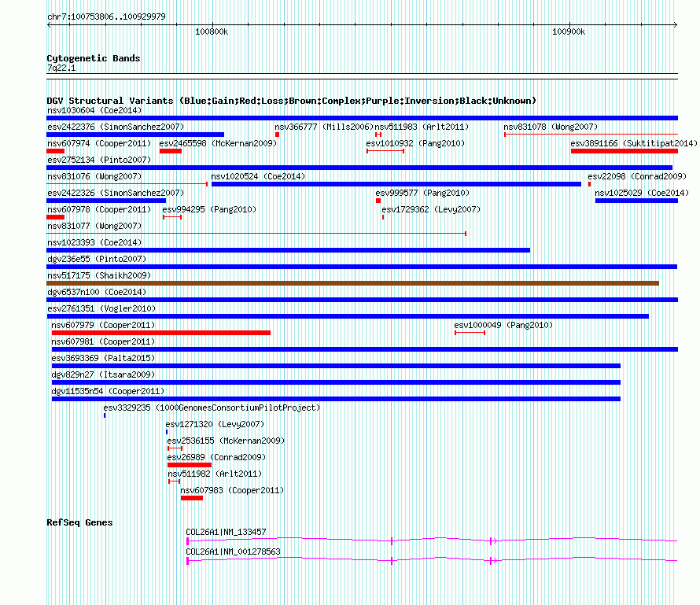The height and width of the screenshot is (605, 700).
Task: Click esv3693369 (Palta2015) label
Action: point(103,358)
